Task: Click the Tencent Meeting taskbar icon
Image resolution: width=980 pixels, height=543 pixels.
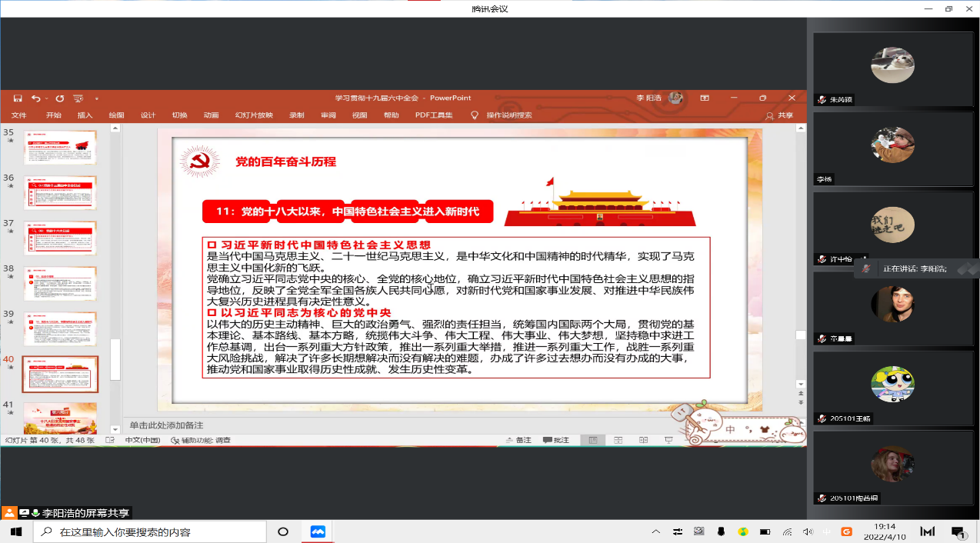Action: point(318,531)
